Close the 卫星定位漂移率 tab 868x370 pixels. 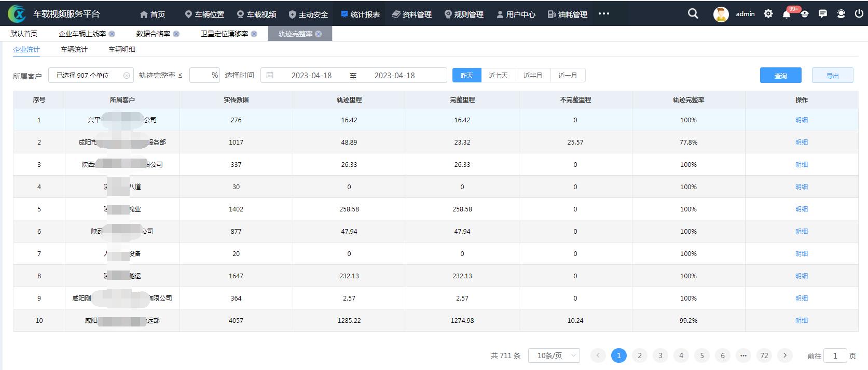[x=254, y=34]
